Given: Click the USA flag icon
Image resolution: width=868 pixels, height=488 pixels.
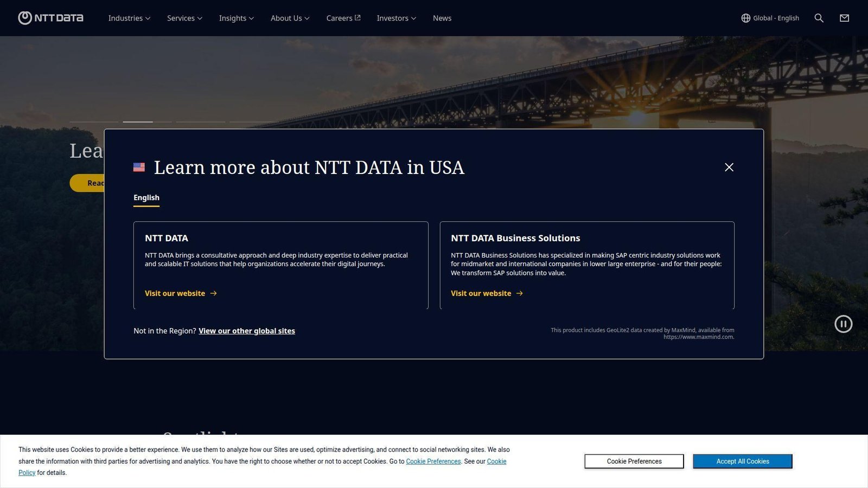Looking at the screenshot, I should [x=139, y=168].
